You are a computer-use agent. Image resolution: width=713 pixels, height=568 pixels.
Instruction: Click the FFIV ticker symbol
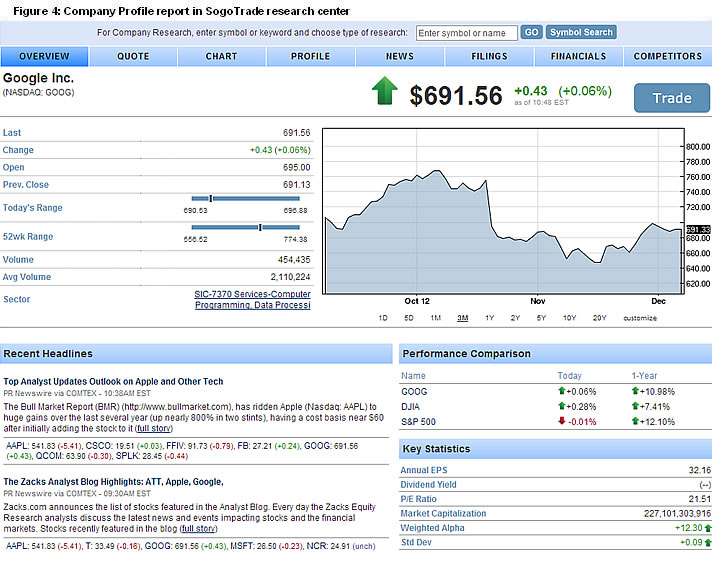coord(175,446)
